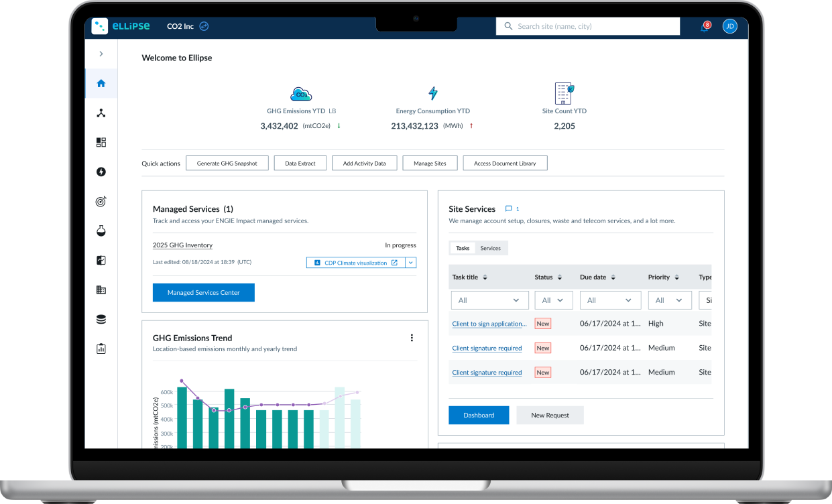Image resolution: width=832 pixels, height=504 pixels.
Task: Open the database stack sidebar icon
Action: point(101,320)
